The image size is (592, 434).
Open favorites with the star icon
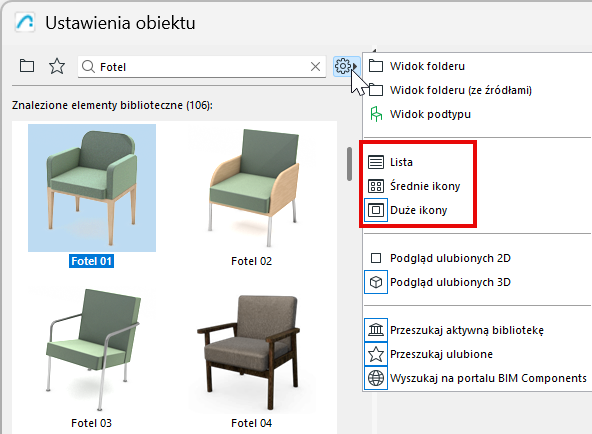tap(57, 66)
